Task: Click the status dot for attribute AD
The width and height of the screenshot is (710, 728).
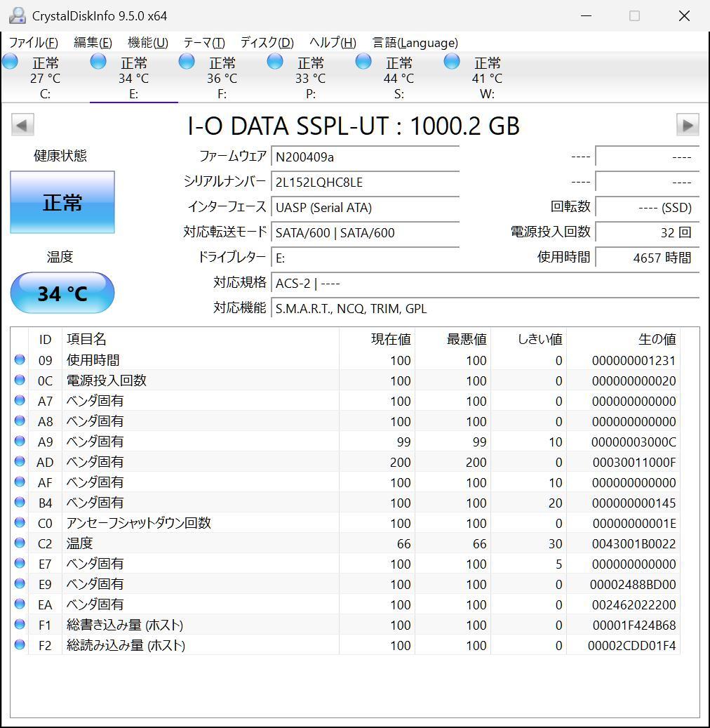Action: (x=20, y=461)
